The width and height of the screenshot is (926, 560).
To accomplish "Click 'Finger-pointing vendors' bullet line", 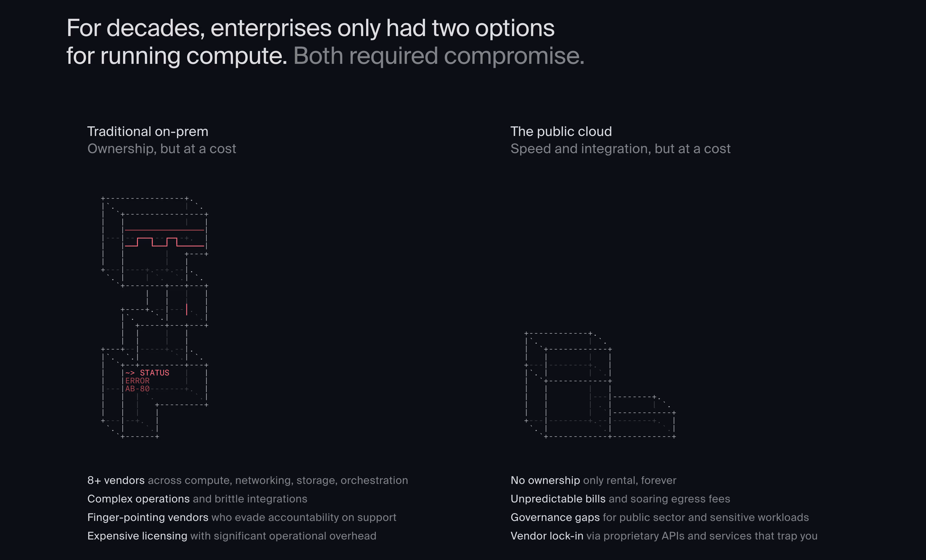I will [242, 517].
